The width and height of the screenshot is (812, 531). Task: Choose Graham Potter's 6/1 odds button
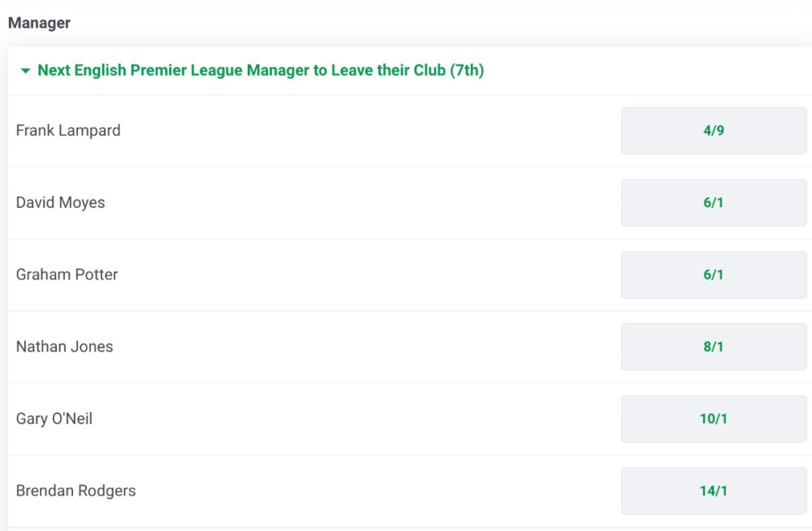[714, 275]
